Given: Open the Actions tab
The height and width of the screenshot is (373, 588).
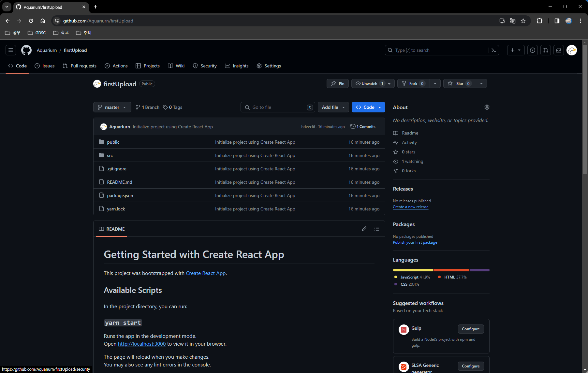Looking at the screenshot, I should [x=116, y=66].
